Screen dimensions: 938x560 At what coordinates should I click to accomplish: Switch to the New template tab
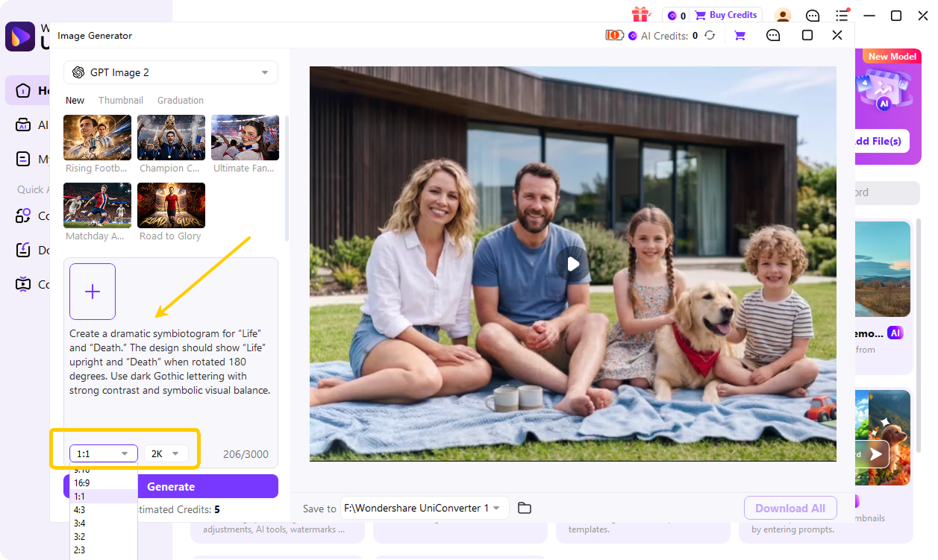pos(75,100)
